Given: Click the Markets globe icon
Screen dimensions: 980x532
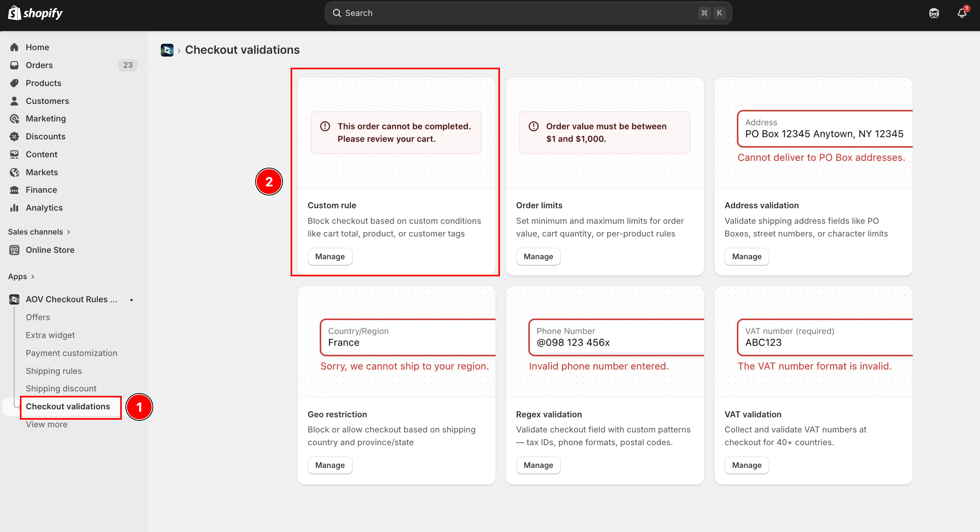Looking at the screenshot, I should click(14, 172).
